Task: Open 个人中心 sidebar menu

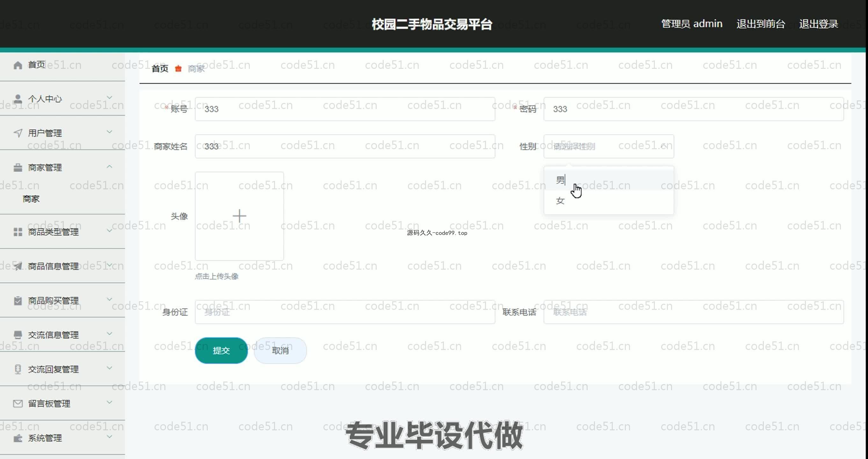Action: pyautogui.click(x=62, y=99)
